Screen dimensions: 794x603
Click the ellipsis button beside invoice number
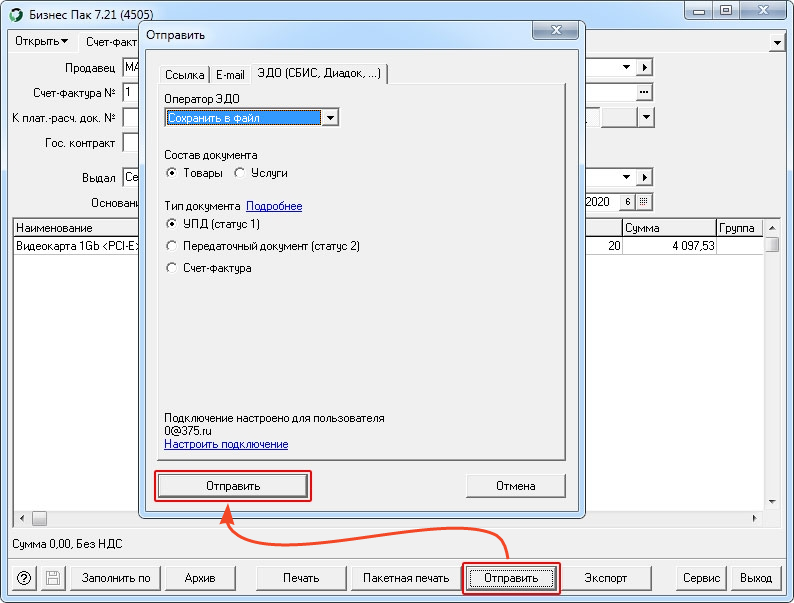point(644,92)
